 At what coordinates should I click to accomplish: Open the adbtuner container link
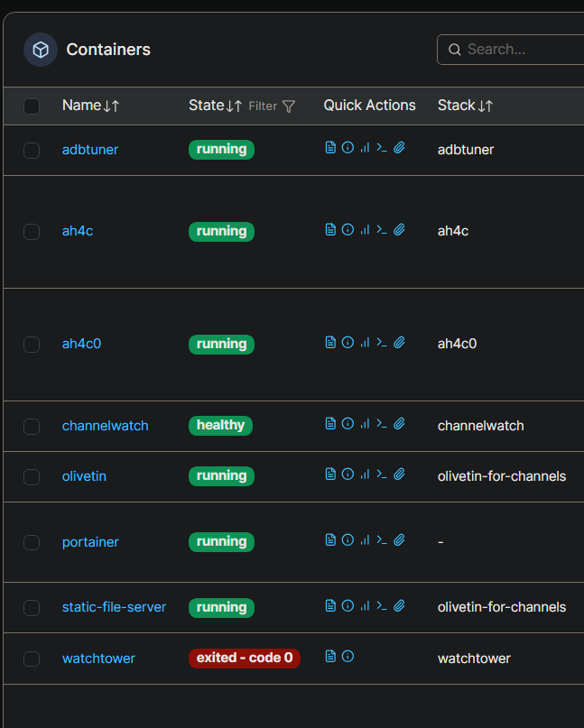point(90,150)
